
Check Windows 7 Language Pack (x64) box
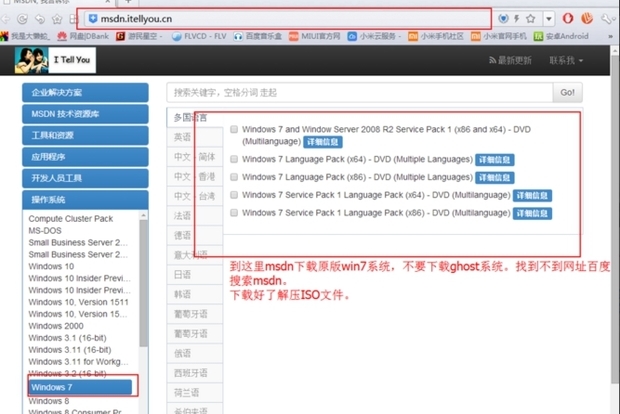coord(234,159)
